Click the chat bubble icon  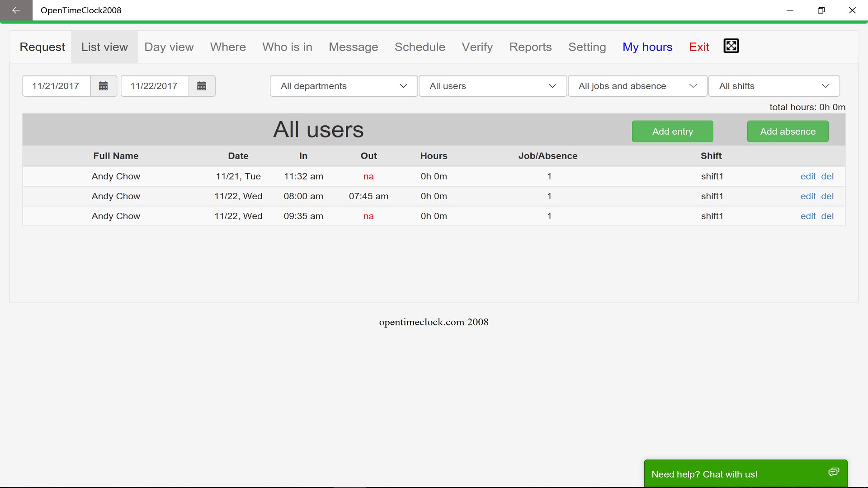click(x=833, y=472)
